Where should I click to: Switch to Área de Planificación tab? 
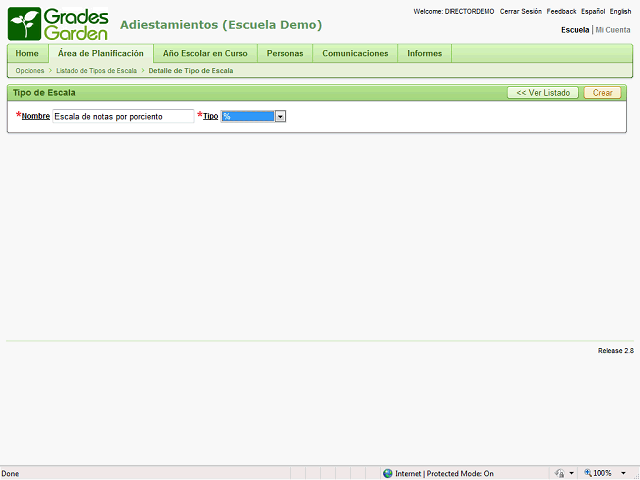pos(101,53)
